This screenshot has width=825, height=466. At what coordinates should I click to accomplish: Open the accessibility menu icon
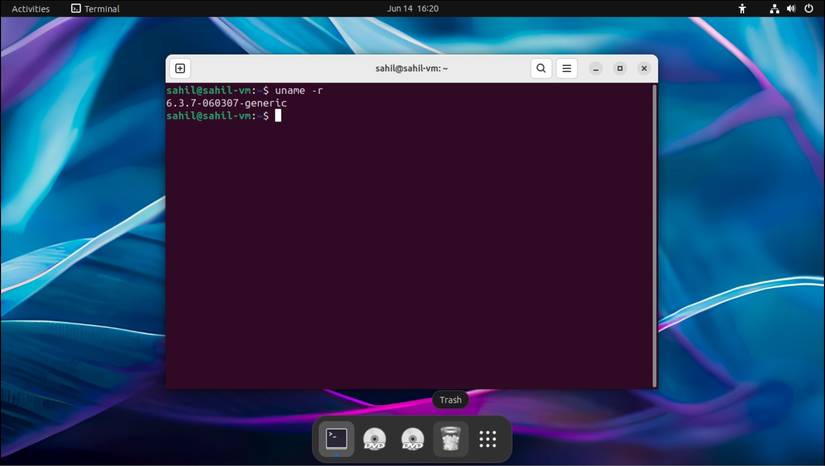[x=742, y=9]
